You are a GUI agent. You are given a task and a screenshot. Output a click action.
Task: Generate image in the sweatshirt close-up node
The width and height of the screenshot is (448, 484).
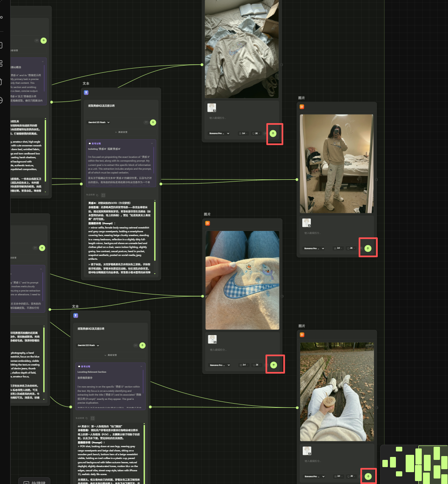coord(274,365)
